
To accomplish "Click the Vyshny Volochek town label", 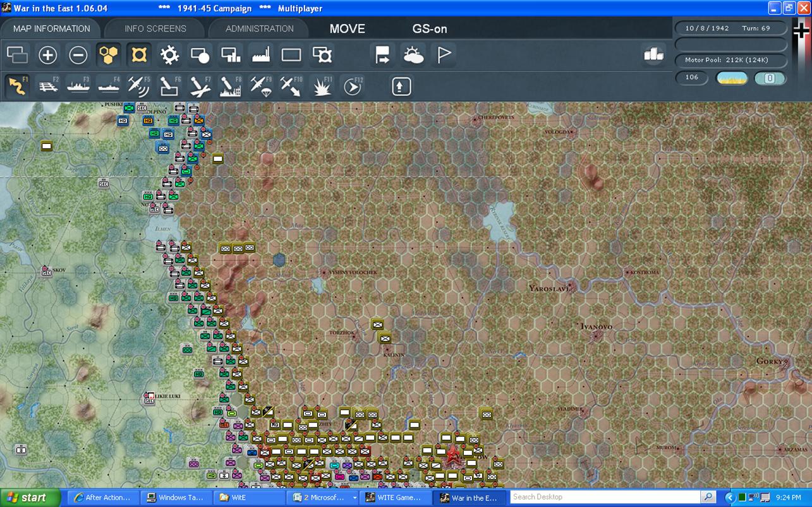I will pos(353,273).
